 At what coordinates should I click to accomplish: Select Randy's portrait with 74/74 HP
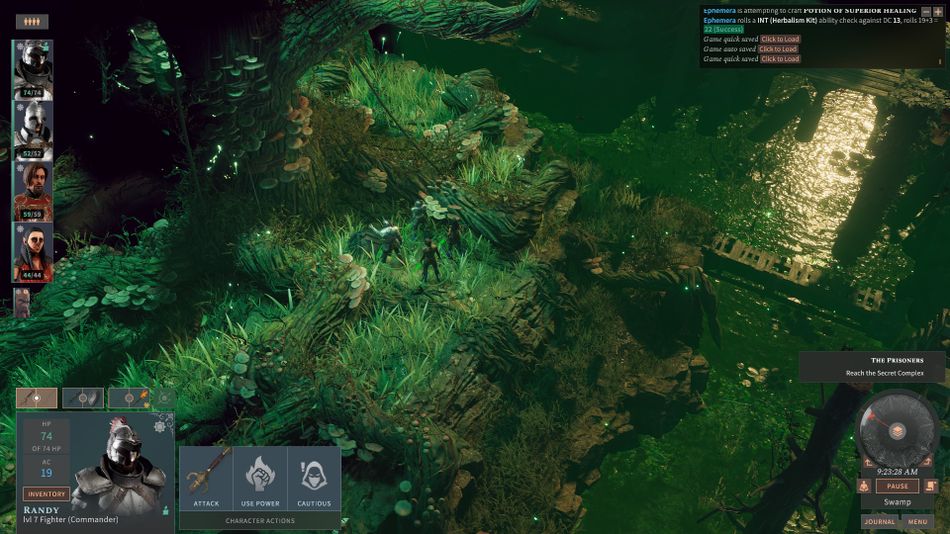[x=33, y=69]
